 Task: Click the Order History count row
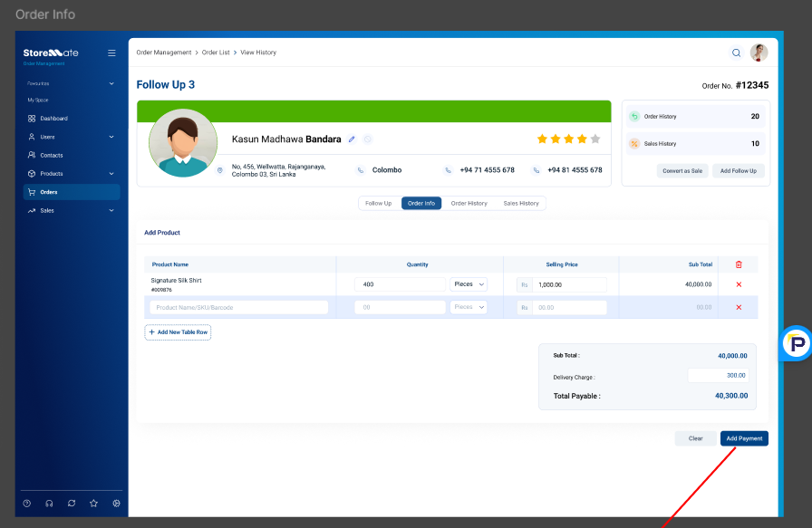[x=695, y=117]
